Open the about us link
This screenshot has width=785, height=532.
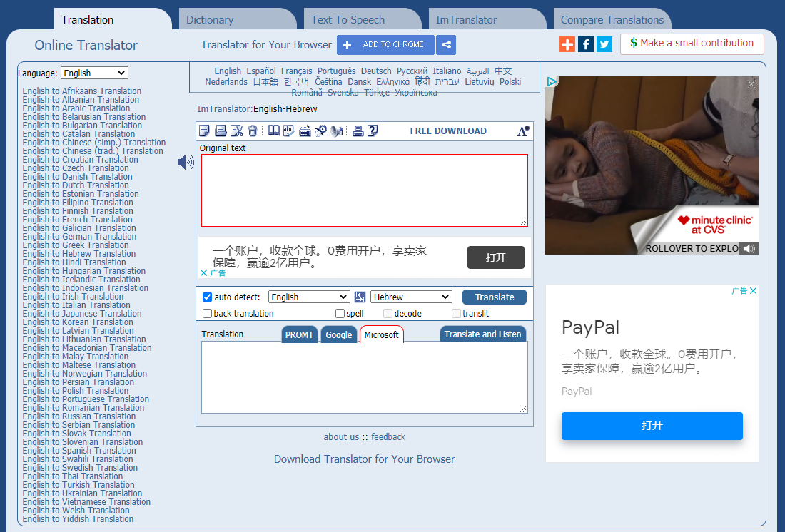[x=341, y=436]
